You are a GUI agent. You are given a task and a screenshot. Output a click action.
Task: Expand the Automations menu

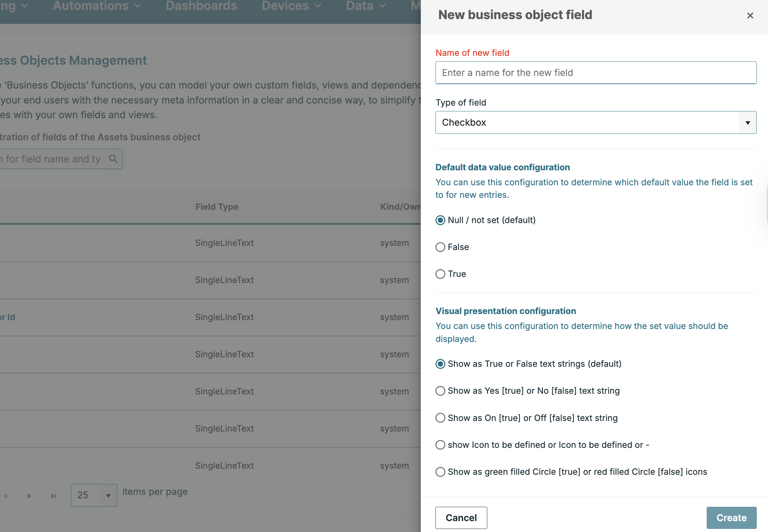[x=96, y=6]
